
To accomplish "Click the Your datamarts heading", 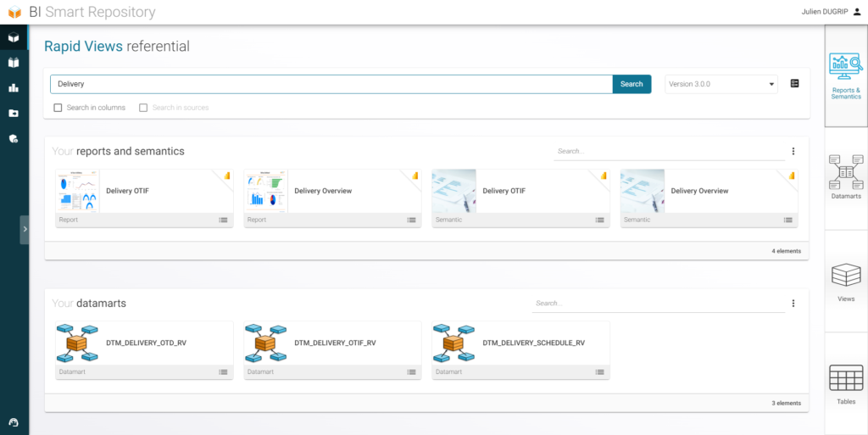I will [x=88, y=304].
